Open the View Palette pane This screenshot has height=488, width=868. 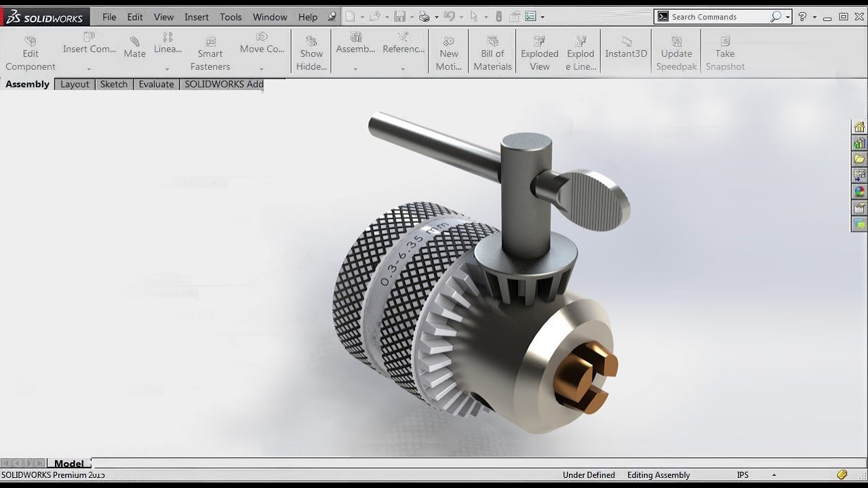pos(859,176)
